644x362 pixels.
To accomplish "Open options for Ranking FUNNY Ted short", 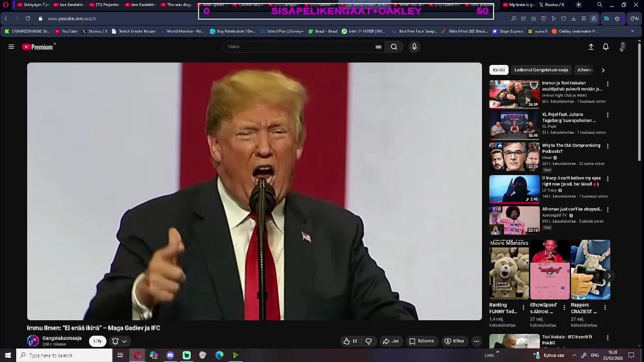I will (x=523, y=307).
